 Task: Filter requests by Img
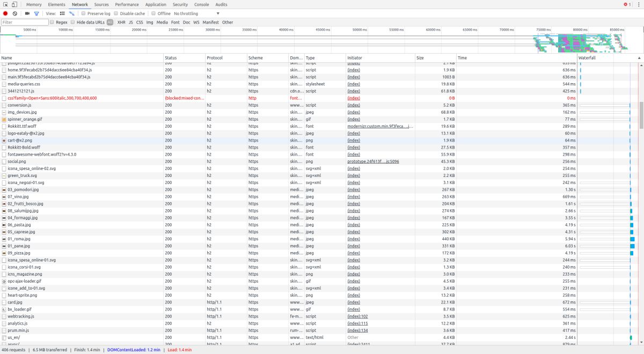[150, 23]
